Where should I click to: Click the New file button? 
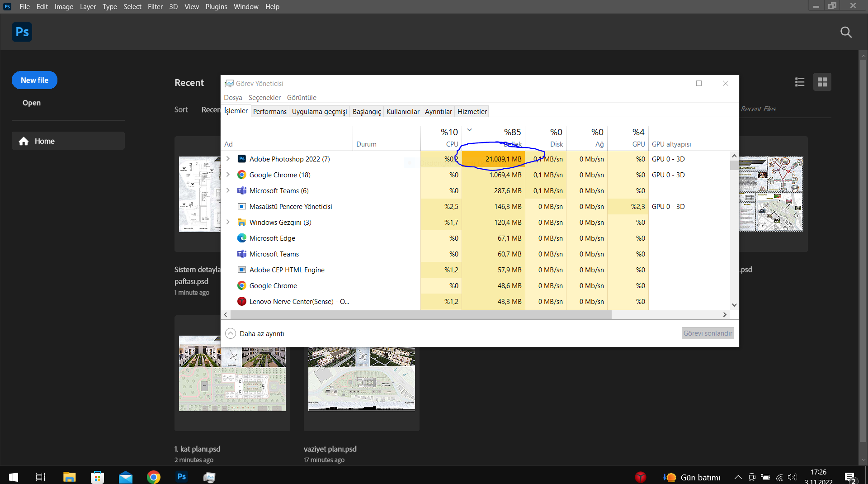(x=34, y=80)
